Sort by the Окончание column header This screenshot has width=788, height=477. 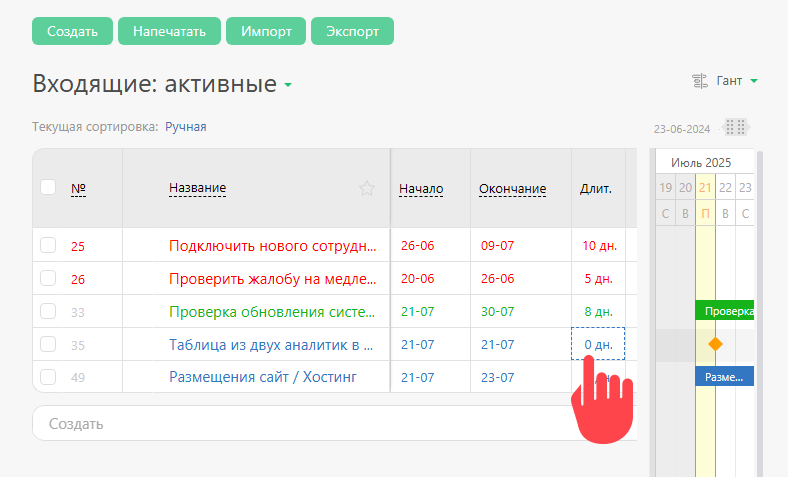click(513, 189)
